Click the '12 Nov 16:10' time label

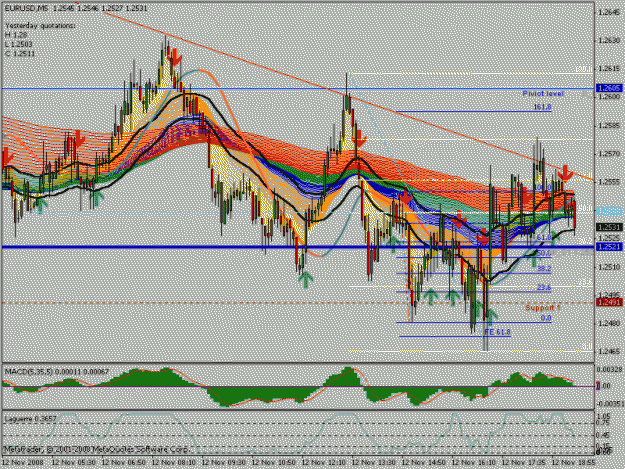474,463
